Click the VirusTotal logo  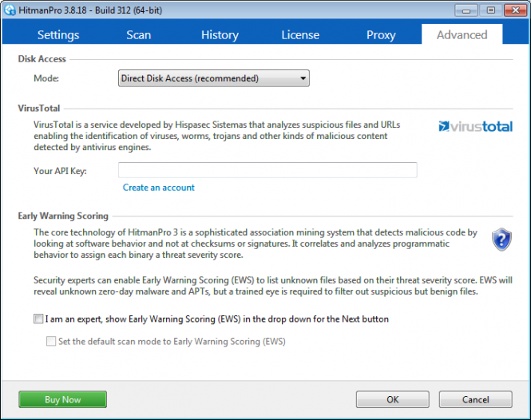pyautogui.click(x=475, y=126)
